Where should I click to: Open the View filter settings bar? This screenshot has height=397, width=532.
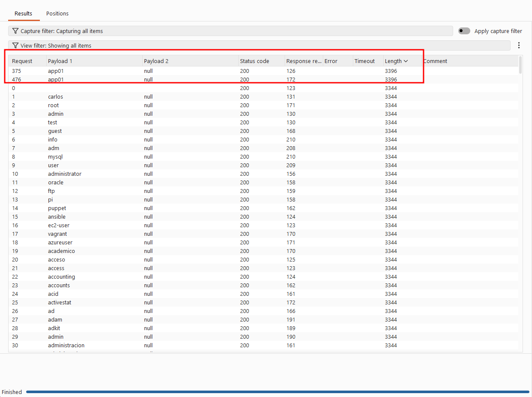point(259,45)
